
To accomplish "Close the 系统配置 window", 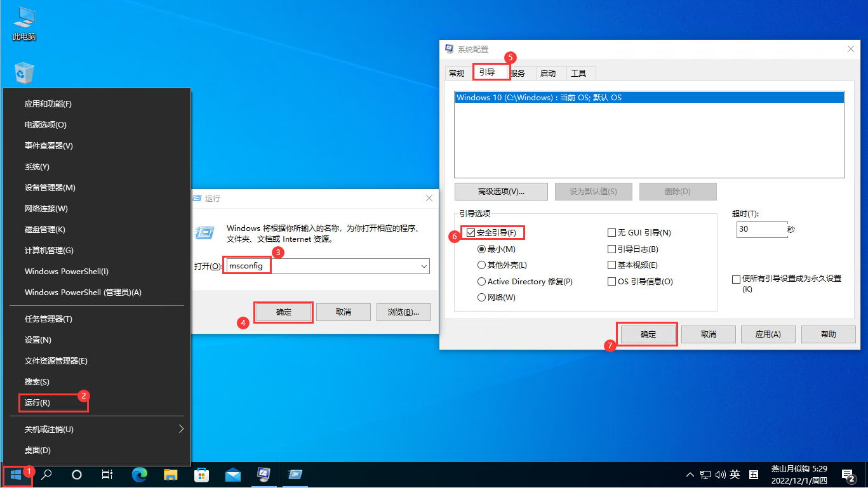I will pos(850,49).
